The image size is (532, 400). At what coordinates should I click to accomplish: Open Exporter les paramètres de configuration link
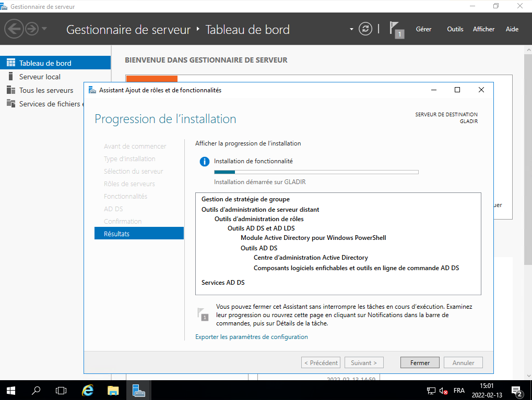[x=252, y=336]
